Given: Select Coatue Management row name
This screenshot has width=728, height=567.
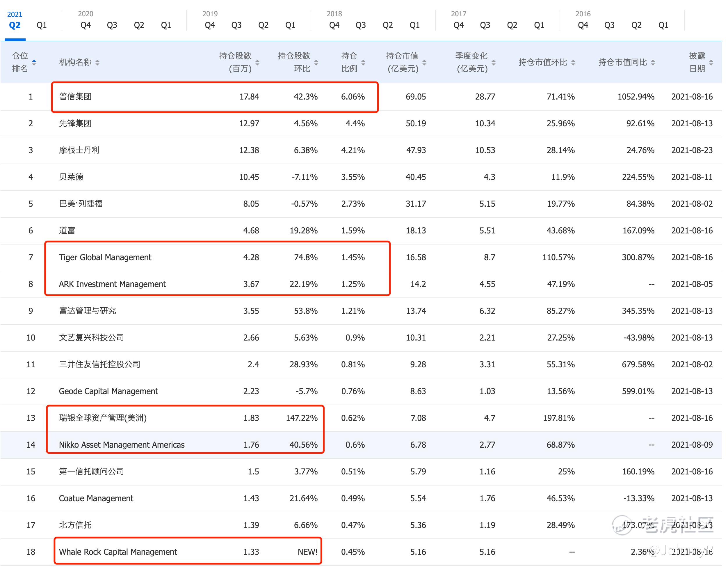Looking at the screenshot, I should pyautogui.click(x=96, y=498).
